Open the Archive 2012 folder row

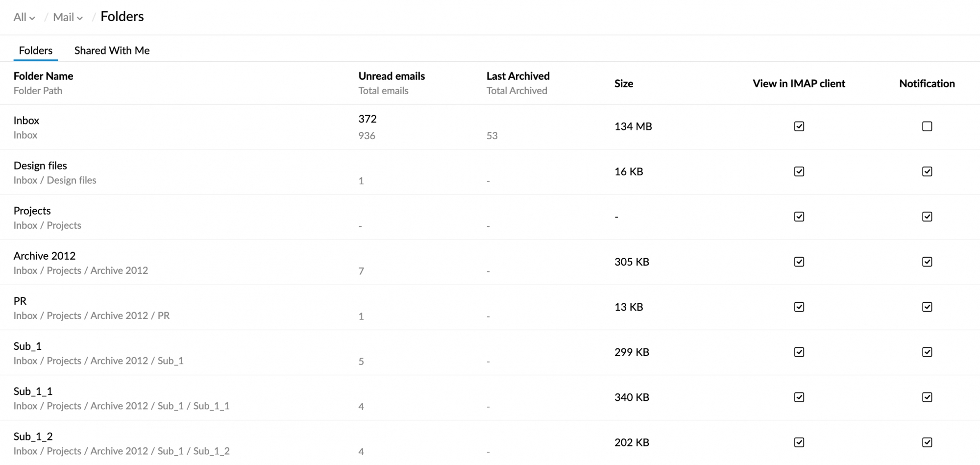pyautogui.click(x=44, y=256)
